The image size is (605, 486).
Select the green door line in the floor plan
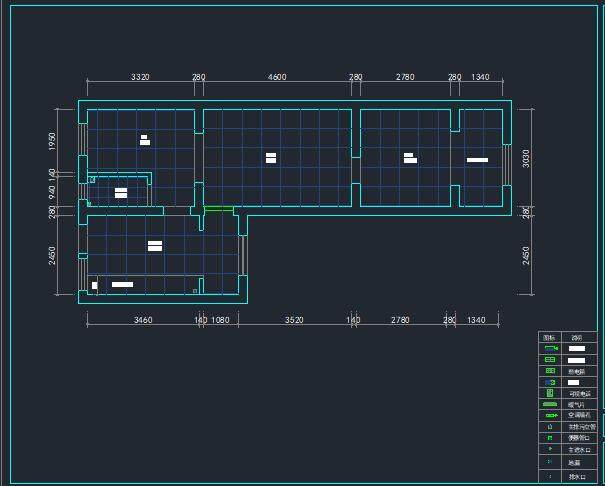point(218,209)
